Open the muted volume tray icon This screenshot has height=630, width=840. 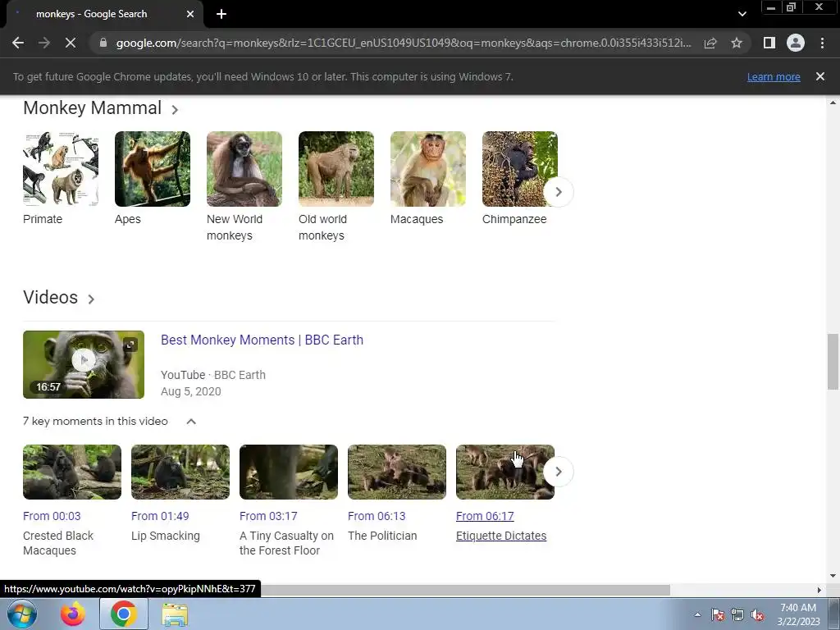point(757,614)
